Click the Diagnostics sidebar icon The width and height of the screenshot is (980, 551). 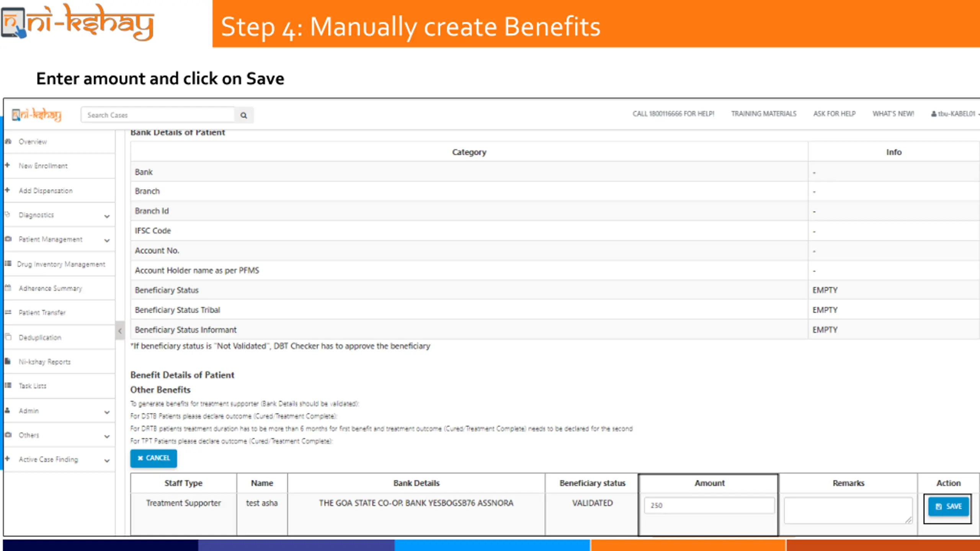(7, 214)
